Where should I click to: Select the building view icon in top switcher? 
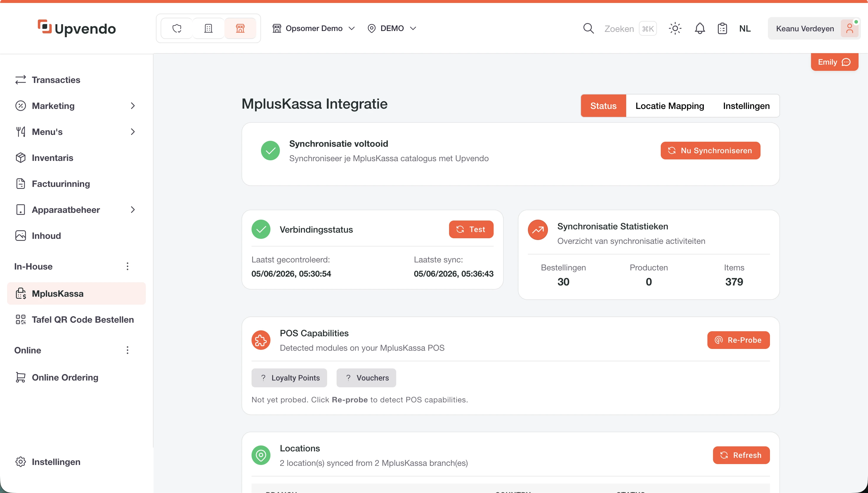(208, 28)
